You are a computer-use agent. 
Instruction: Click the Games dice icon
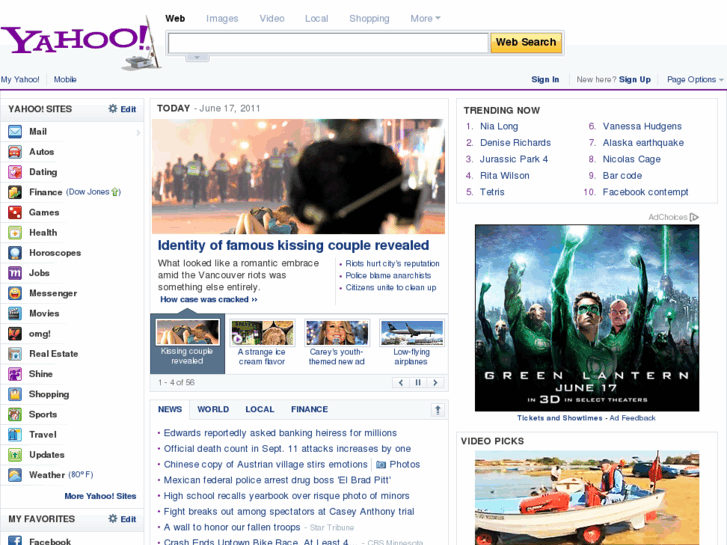point(15,212)
